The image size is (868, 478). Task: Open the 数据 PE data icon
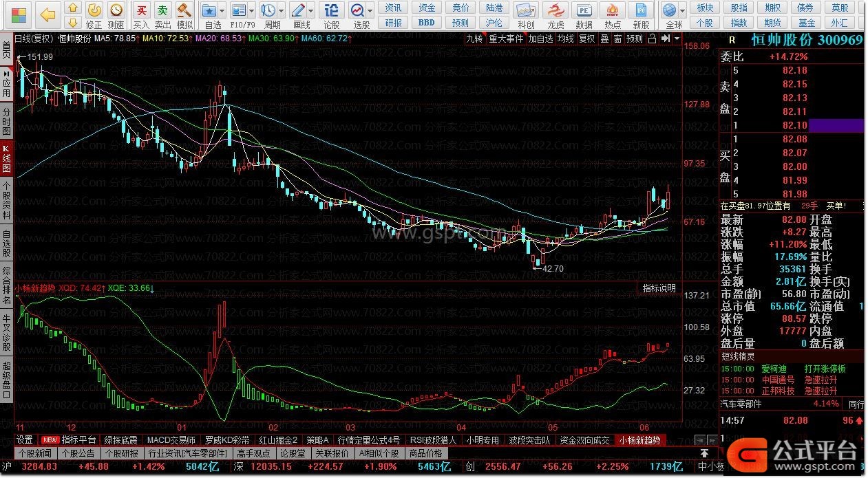point(584,16)
